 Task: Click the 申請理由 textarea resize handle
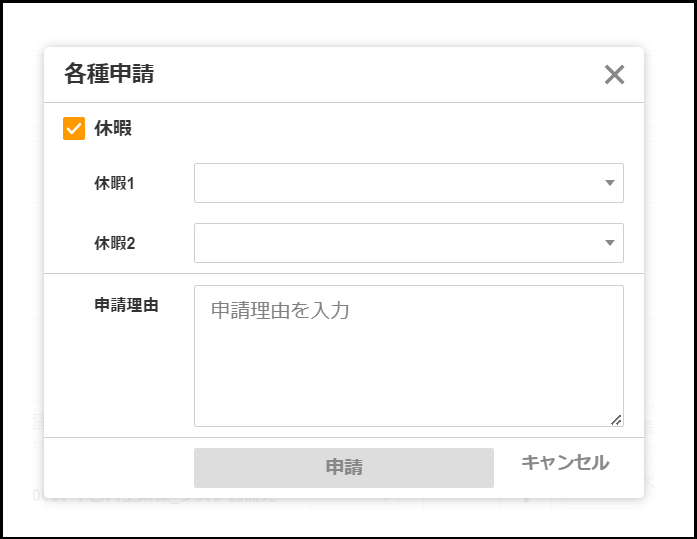click(x=616, y=420)
